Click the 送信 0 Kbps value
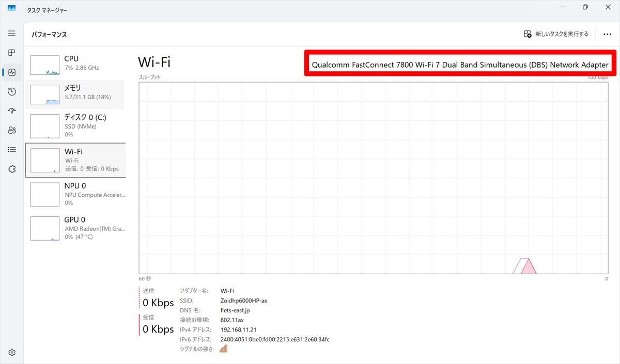620x364 pixels. point(158,303)
